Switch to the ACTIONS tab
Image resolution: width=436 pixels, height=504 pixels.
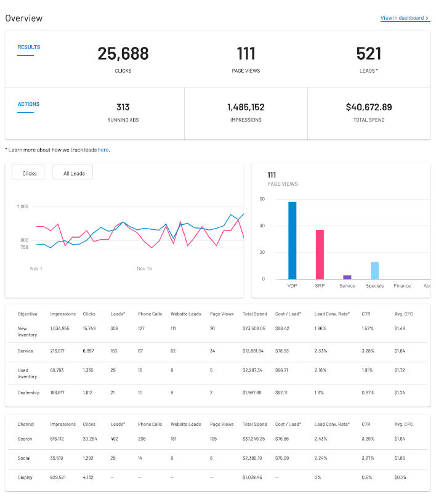pyautogui.click(x=28, y=104)
